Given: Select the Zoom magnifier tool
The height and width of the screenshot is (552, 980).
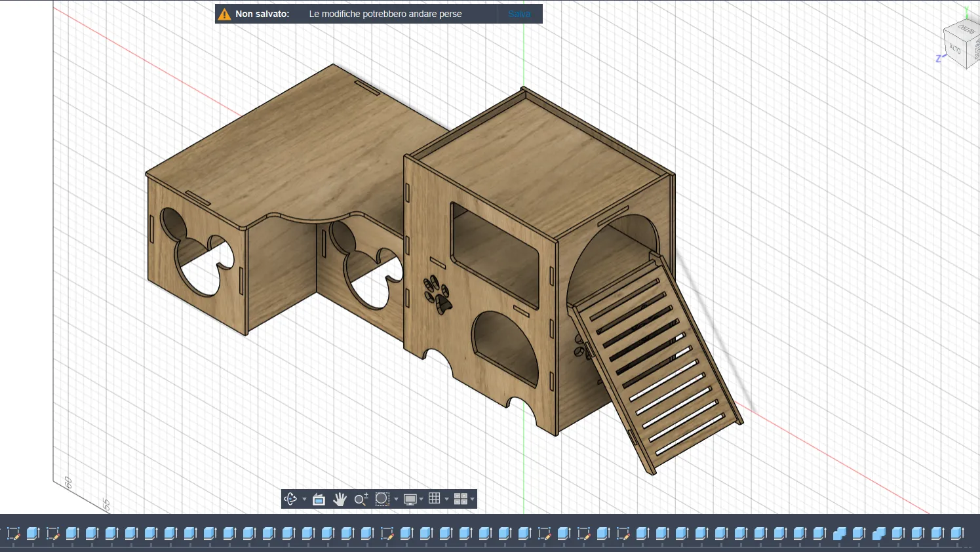Looking at the screenshot, I should coord(361,500).
